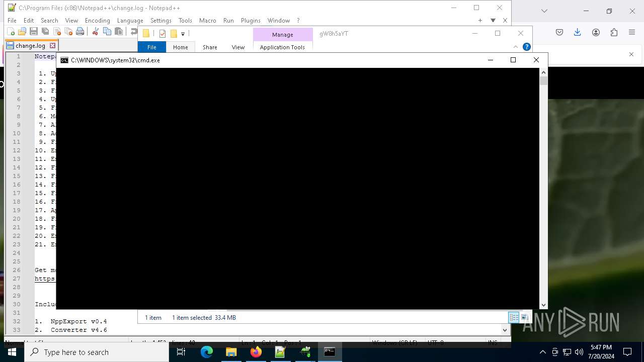This screenshot has width=644, height=362.
Task: Click cmd.exe window title bar icon
Action: pos(64,60)
